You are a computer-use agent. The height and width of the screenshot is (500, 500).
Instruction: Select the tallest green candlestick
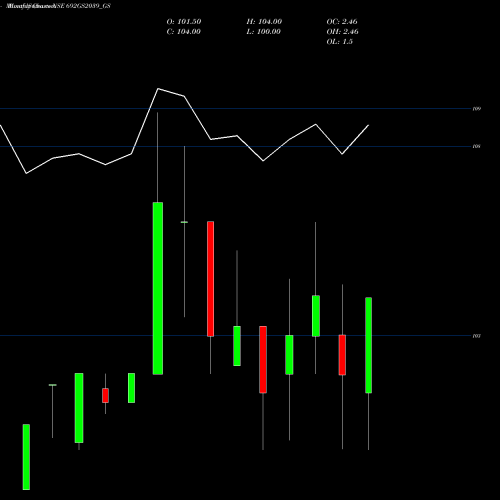(x=158, y=288)
